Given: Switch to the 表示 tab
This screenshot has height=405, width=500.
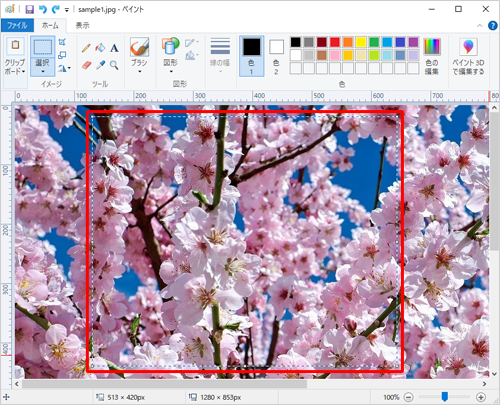Looking at the screenshot, I should [x=82, y=25].
